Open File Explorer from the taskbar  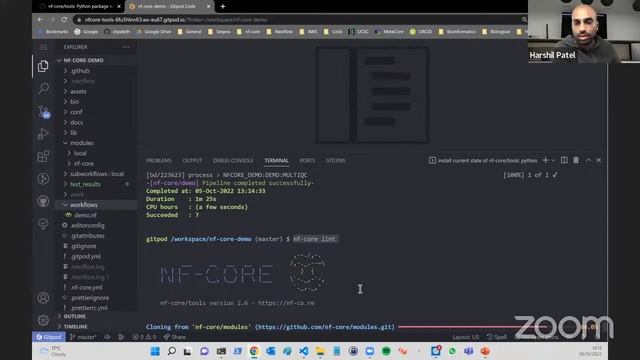(x=320, y=351)
